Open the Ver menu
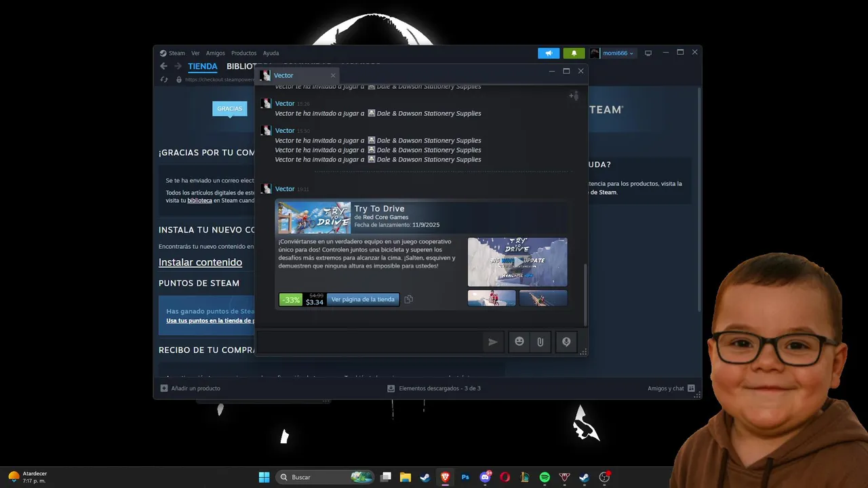This screenshot has width=868, height=488. tap(195, 53)
